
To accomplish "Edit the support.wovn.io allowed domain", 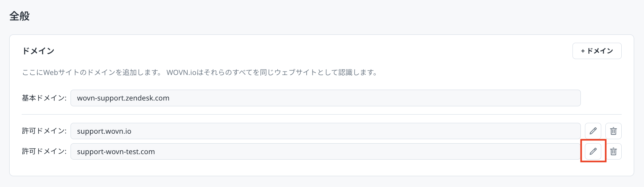I will point(593,131).
